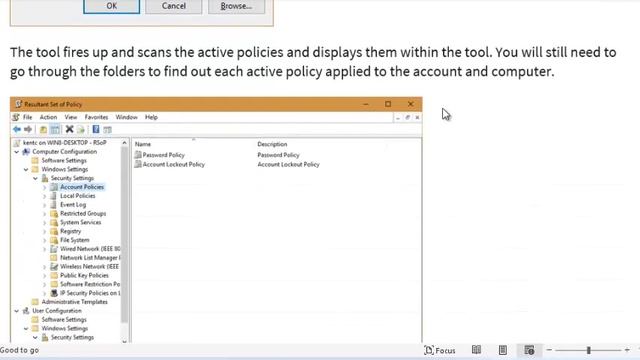This screenshot has height=360, width=640.
Task: Click the zoom in plus button
Action: click(627, 350)
